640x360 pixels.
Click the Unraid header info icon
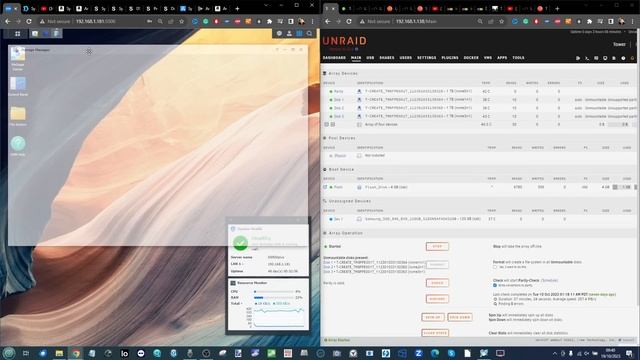point(623,58)
